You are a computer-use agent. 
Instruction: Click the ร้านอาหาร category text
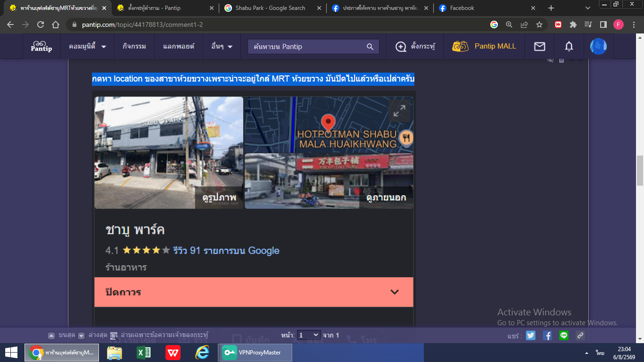[x=126, y=267]
